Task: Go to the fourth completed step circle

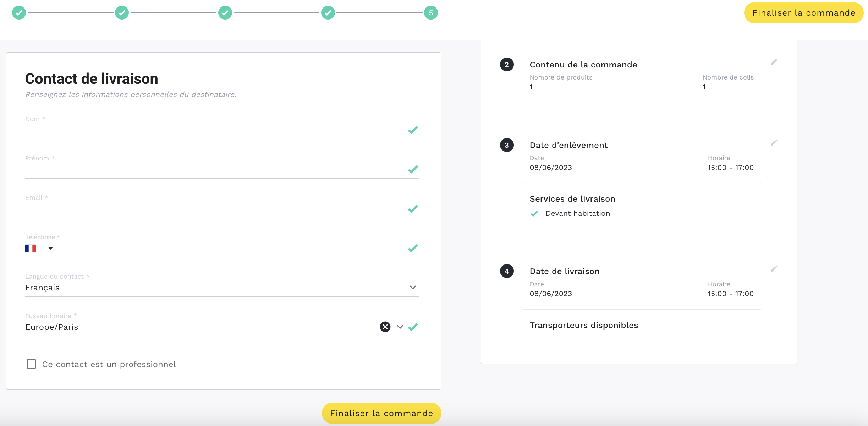Action: click(328, 13)
